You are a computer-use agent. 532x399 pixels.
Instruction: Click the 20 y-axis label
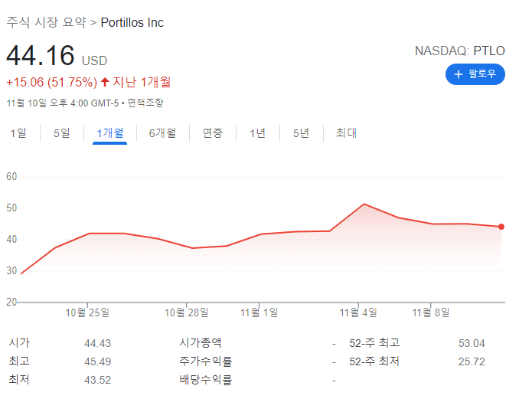click(11, 302)
